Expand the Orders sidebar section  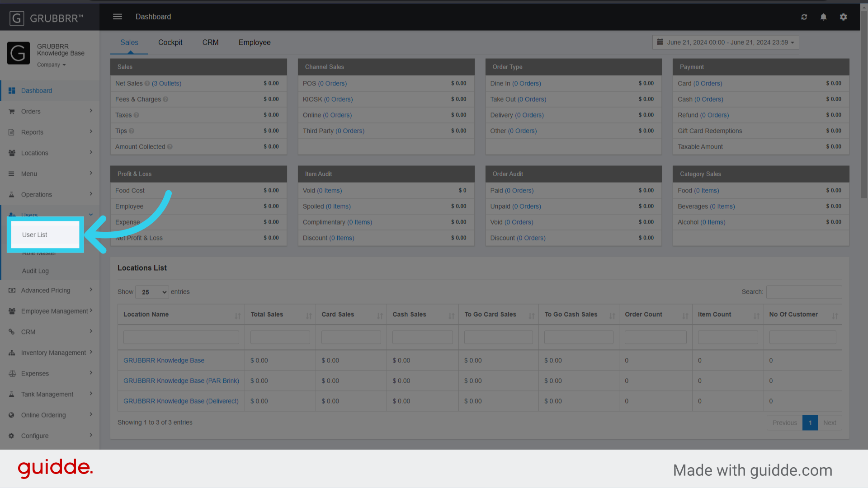(91, 111)
